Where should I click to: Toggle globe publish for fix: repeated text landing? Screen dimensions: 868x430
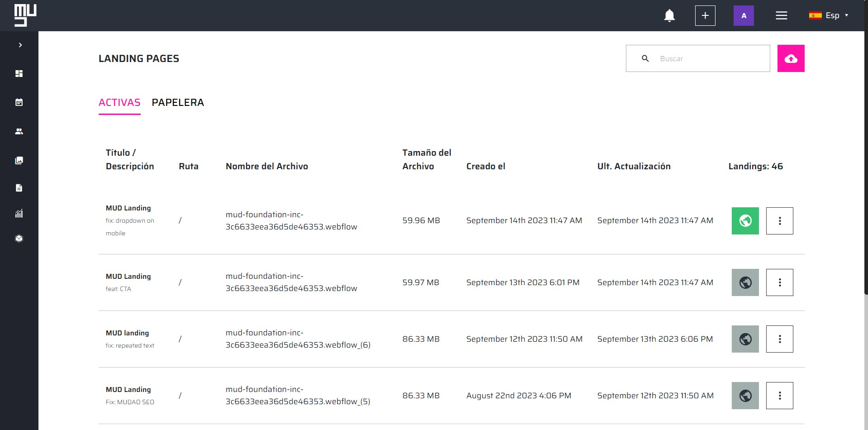click(x=745, y=339)
